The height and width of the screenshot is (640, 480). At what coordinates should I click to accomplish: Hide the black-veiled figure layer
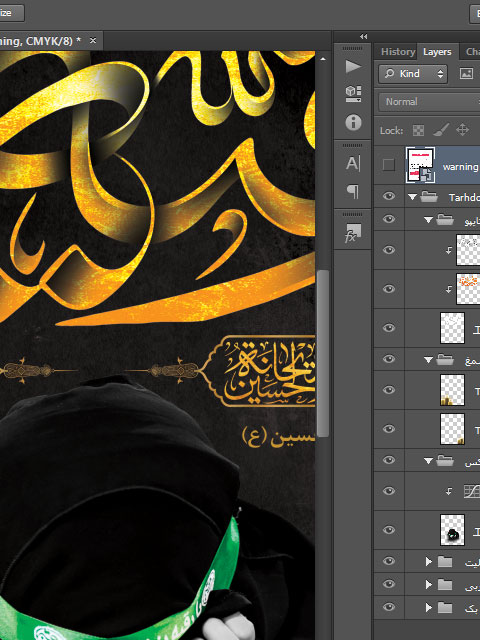click(x=389, y=530)
